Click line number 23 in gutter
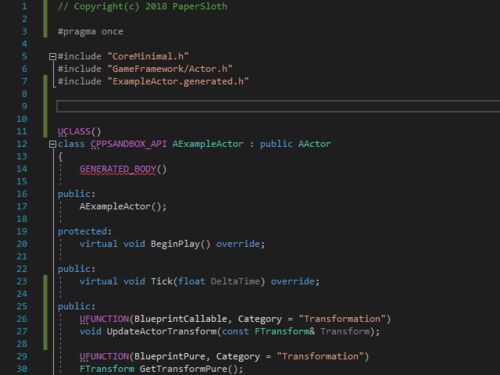The width and height of the screenshot is (500, 375). pos(22,281)
